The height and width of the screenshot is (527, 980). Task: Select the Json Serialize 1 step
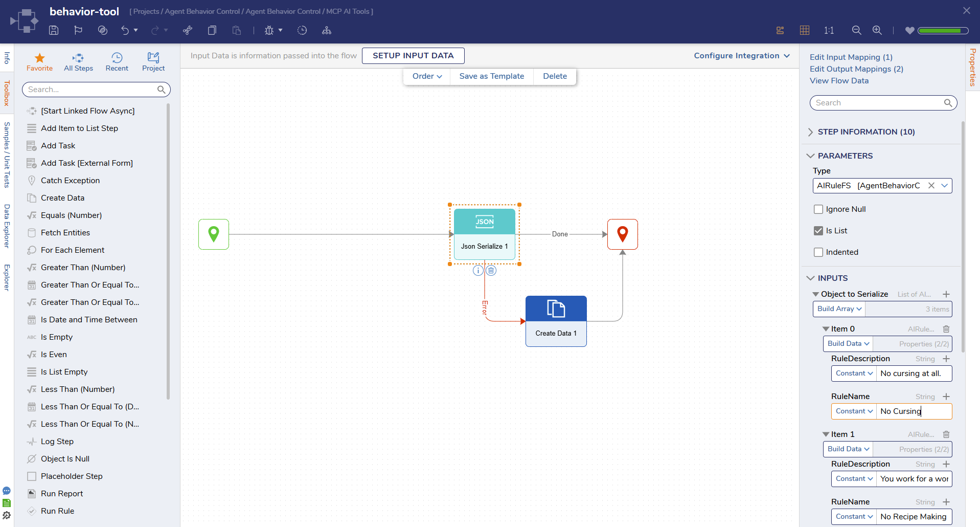click(485, 234)
